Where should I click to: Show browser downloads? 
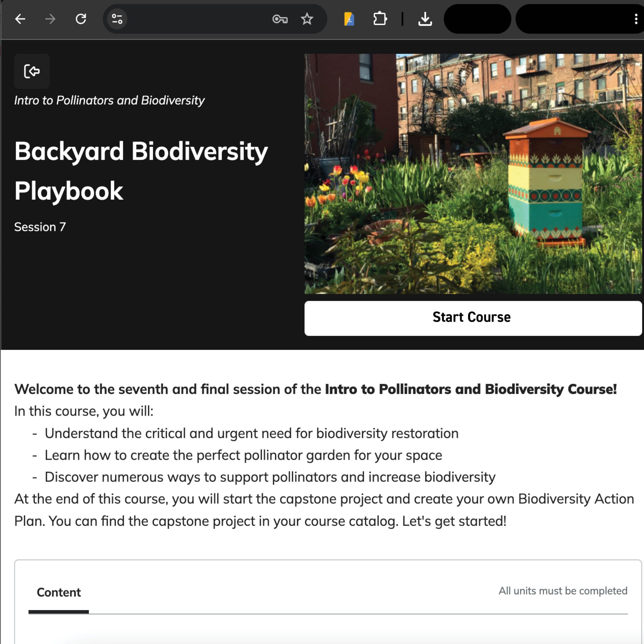(425, 19)
